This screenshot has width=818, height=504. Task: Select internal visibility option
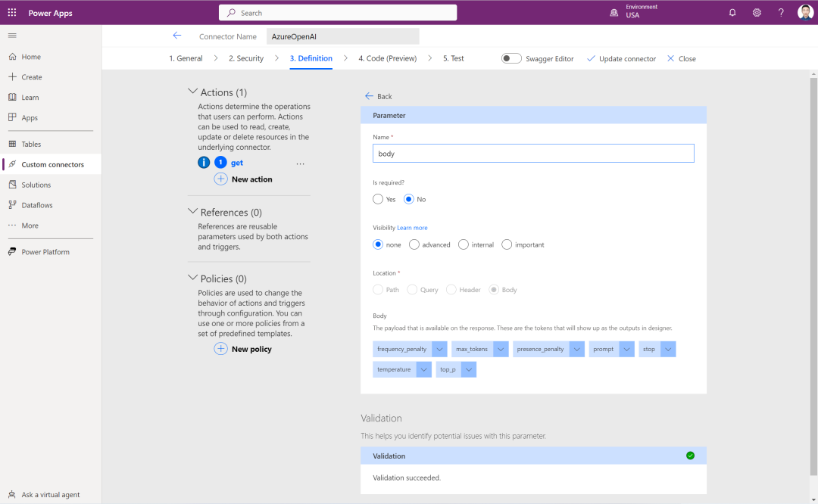[464, 244]
